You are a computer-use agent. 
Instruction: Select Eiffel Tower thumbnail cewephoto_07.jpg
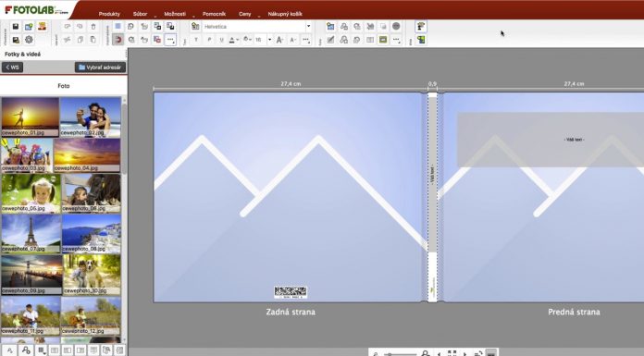pyautogui.click(x=31, y=233)
